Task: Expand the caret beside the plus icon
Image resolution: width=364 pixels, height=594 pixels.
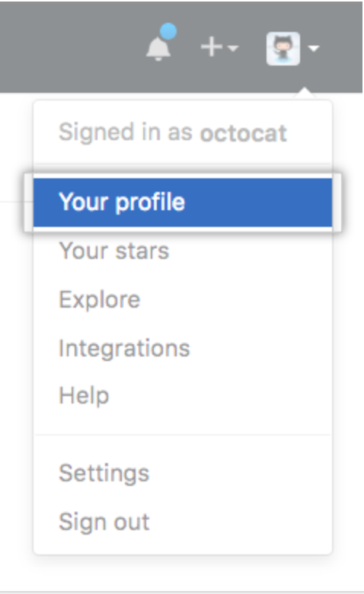Action: point(233,48)
